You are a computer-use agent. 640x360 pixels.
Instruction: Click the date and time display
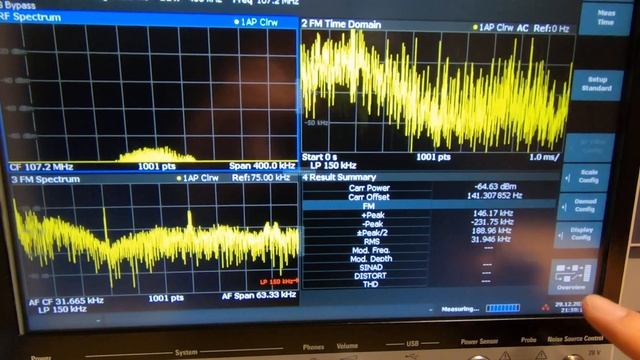coord(569,307)
